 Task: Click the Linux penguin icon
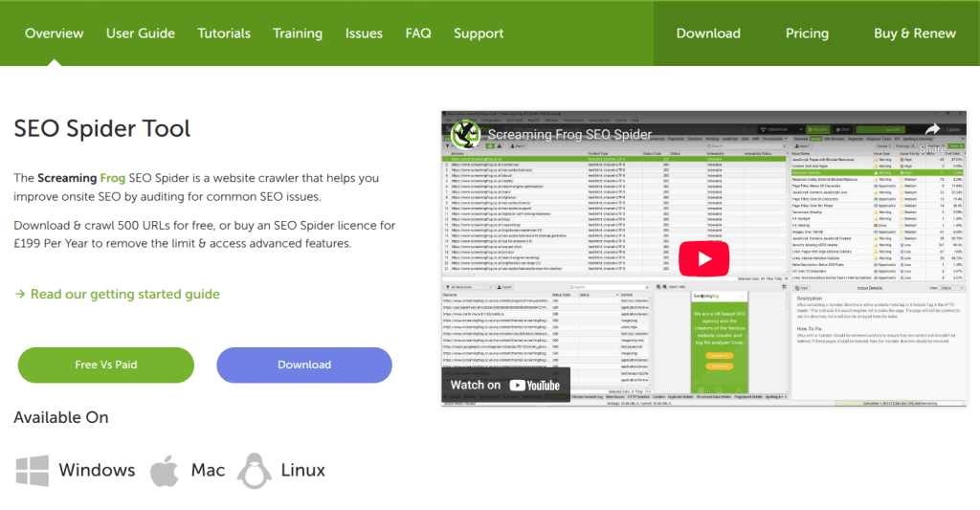[255, 470]
